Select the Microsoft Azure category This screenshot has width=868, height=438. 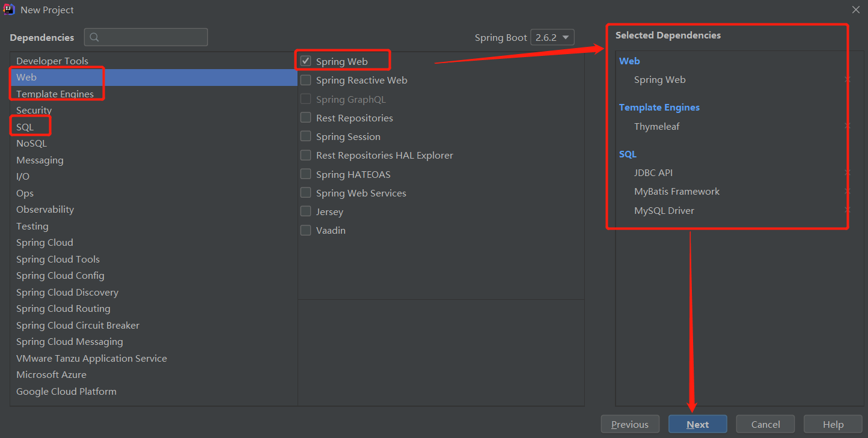coord(154,375)
